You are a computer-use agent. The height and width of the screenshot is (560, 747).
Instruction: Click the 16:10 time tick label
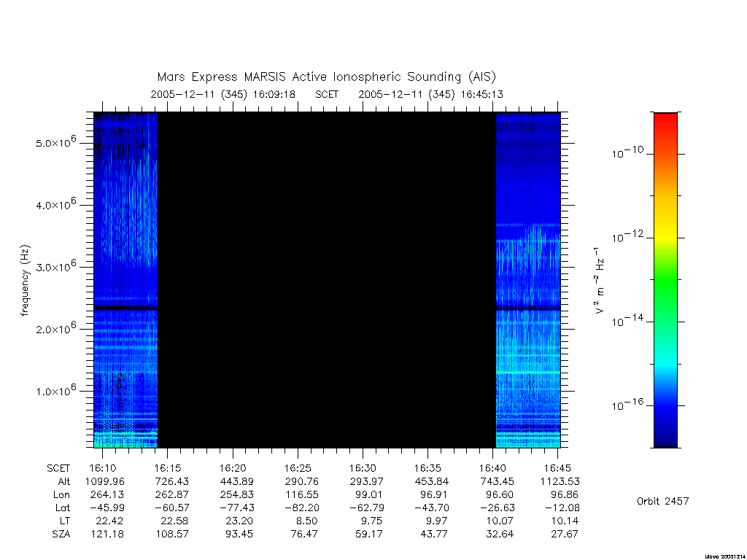[103, 469]
